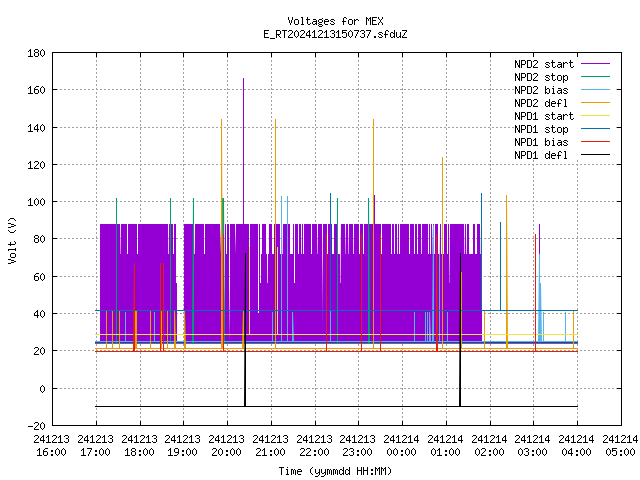The width and height of the screenshot is (640, 480).
Task: Click the 'NPD1 start' legend label
Action: (544, 116)
